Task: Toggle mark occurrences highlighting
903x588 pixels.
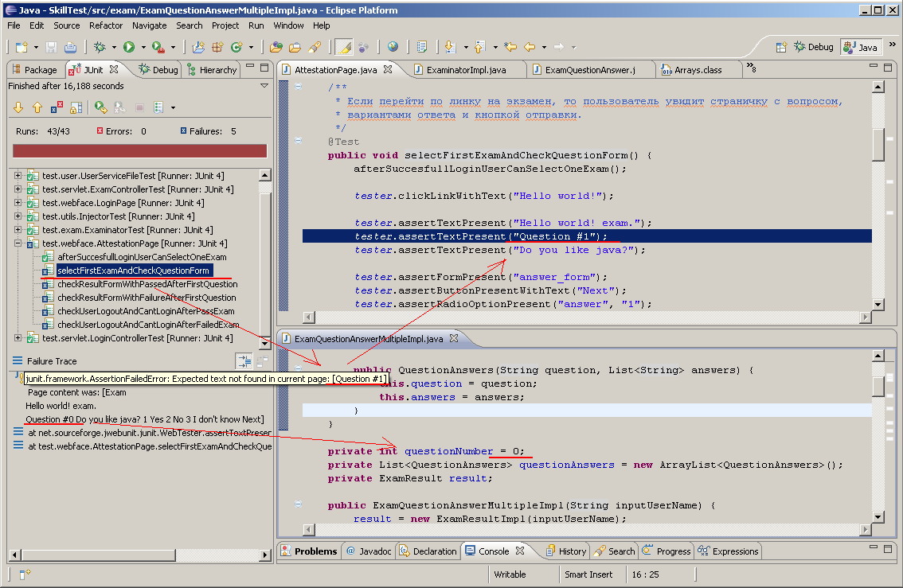Action: (342, 46)
